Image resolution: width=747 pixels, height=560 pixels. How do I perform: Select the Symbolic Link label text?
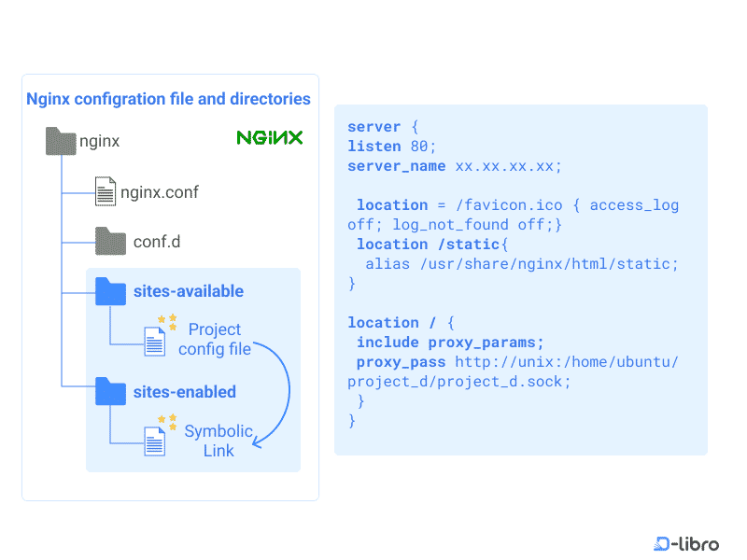click(x=218, y=441)
